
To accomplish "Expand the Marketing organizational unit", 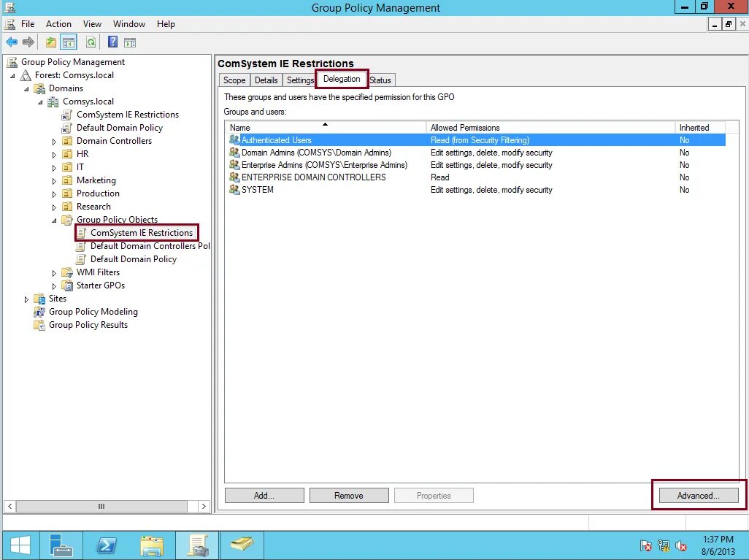I will tap(54, 180).
